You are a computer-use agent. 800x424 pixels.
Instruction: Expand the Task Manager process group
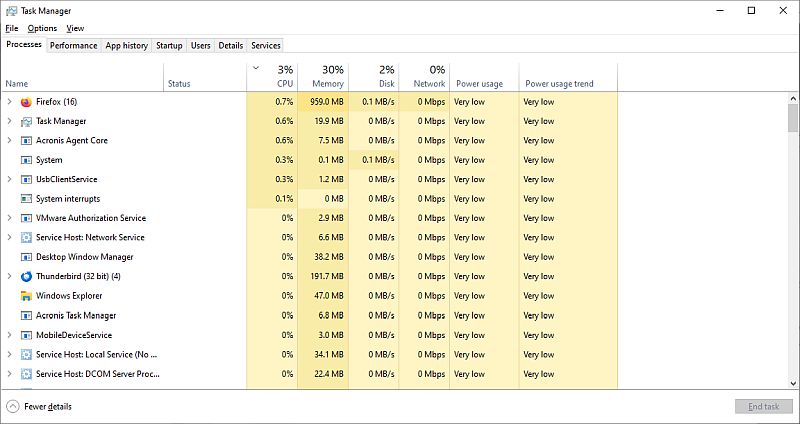(x=9, y=121)
